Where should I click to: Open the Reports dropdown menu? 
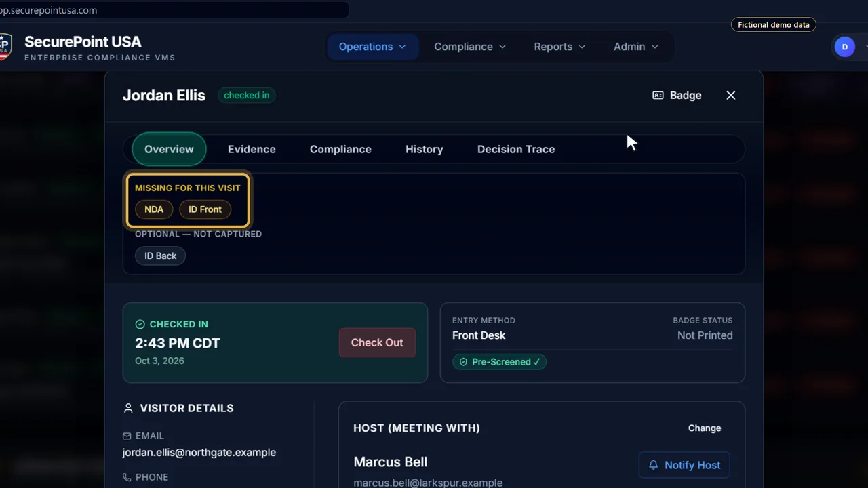coord(559,47)
